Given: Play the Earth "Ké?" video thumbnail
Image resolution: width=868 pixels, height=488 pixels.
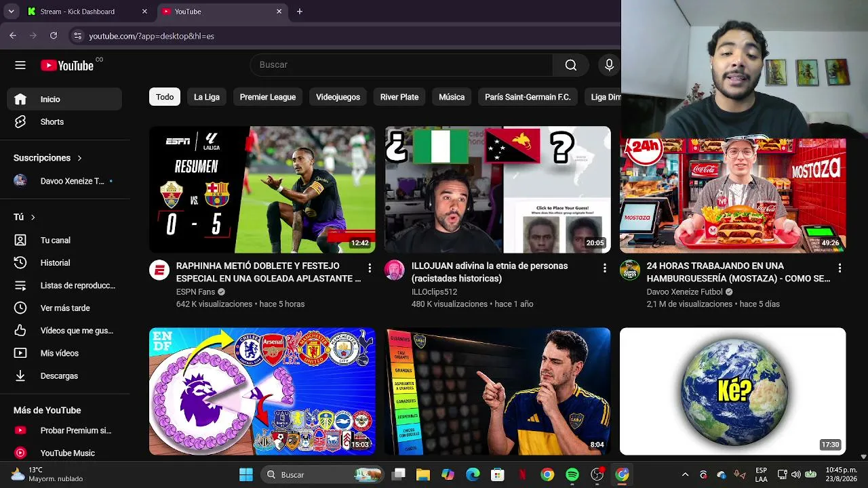Looking at the screenshot, I should point(732,391).
